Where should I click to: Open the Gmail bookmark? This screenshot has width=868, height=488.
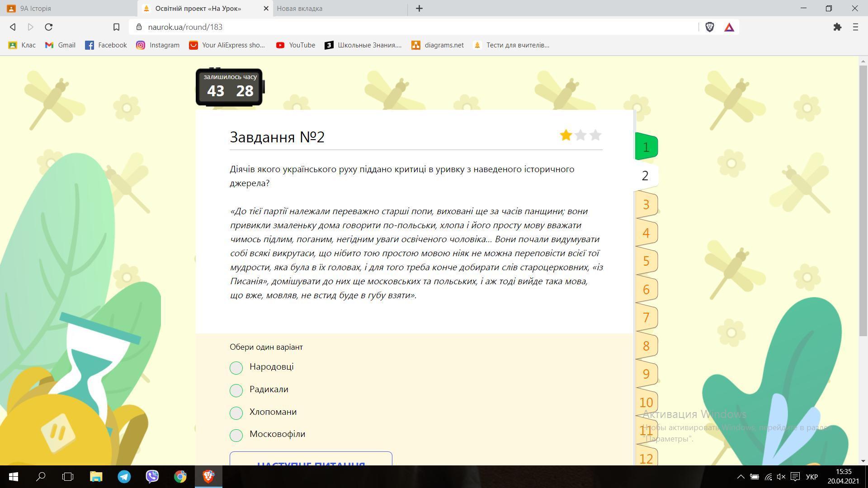click(x=60, y=45)
